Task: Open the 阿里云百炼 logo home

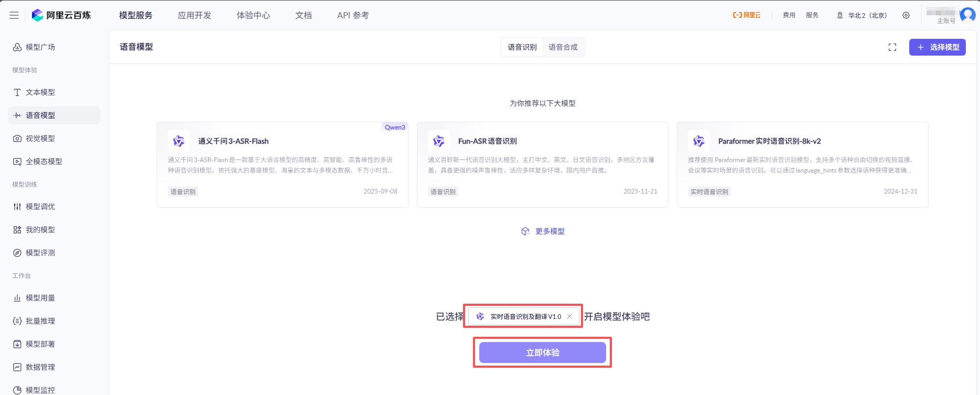Action: [x=61, y=15]
